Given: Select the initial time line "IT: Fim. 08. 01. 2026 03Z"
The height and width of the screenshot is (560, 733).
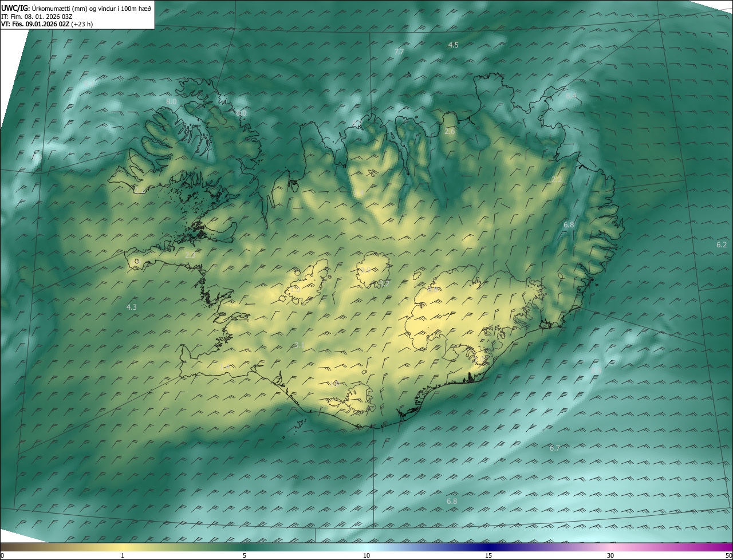Looking at the screenshot, I should 37,17.
